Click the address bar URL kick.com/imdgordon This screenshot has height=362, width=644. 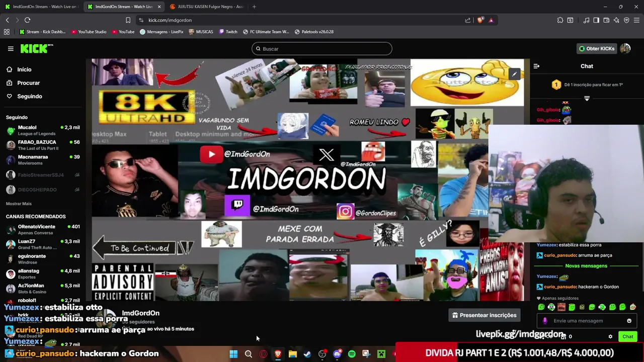[170, 20]
